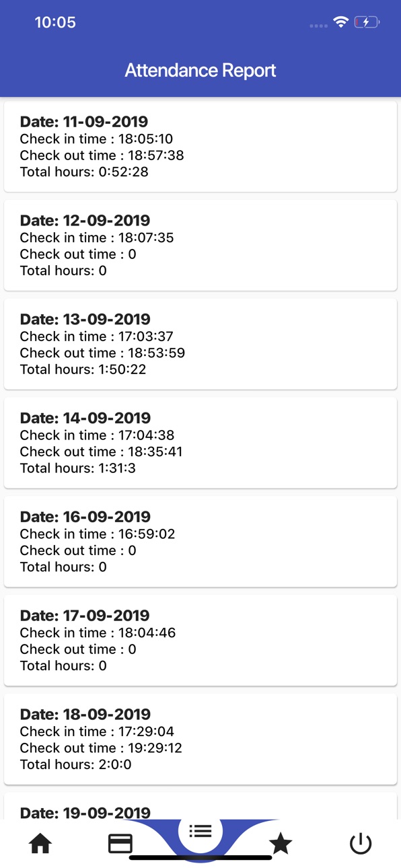
Task: Tap the battery charging indicator
Action: (367, 22)
